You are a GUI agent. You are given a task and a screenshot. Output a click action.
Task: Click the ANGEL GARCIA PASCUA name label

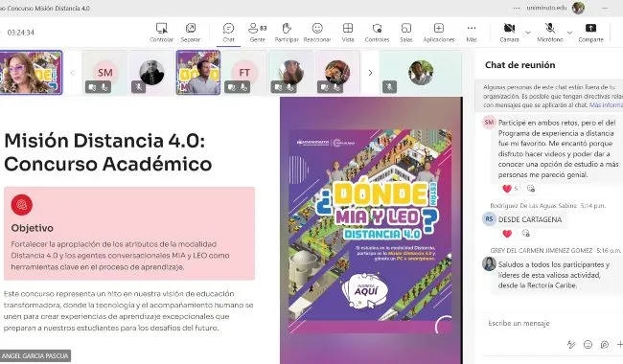coord(35,356)
